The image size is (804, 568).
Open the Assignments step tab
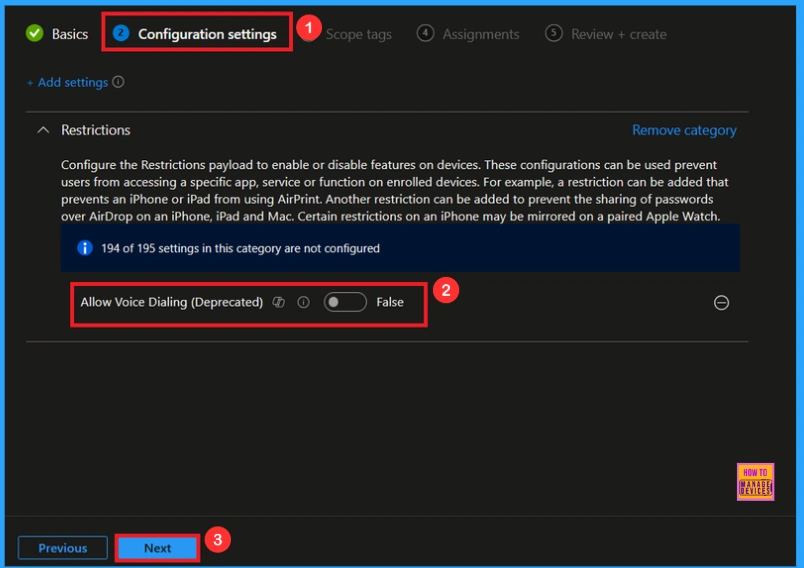tap(468, 34)
